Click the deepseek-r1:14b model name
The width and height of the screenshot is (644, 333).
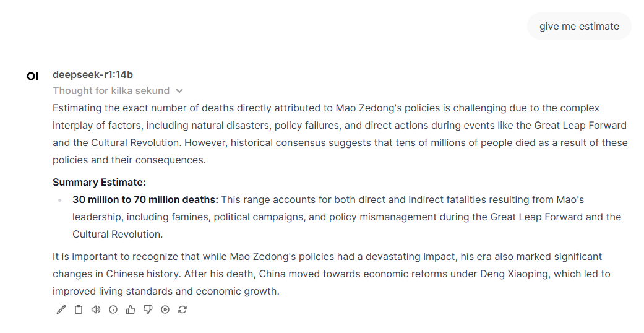pos(92,75)
